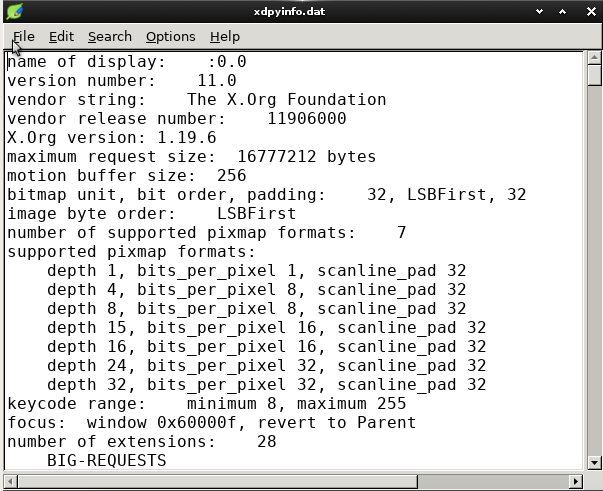Open the Options menu

(x=170, y=36)
